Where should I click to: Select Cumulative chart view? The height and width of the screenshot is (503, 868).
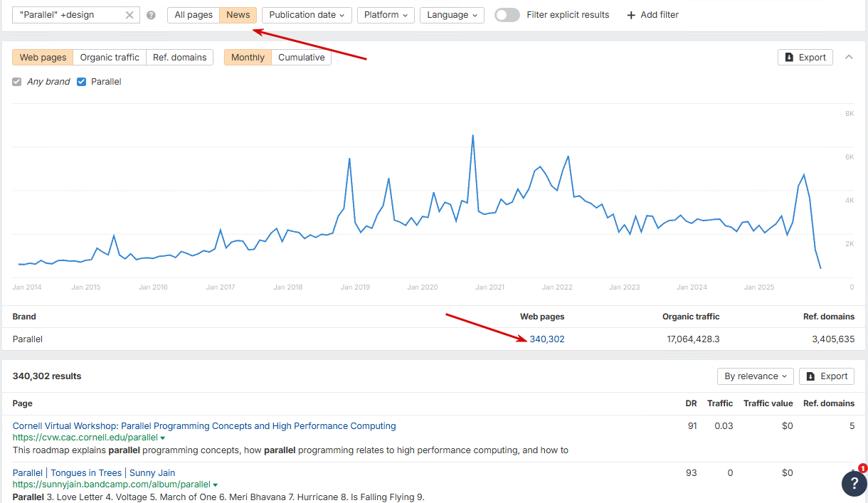(302, 58)
